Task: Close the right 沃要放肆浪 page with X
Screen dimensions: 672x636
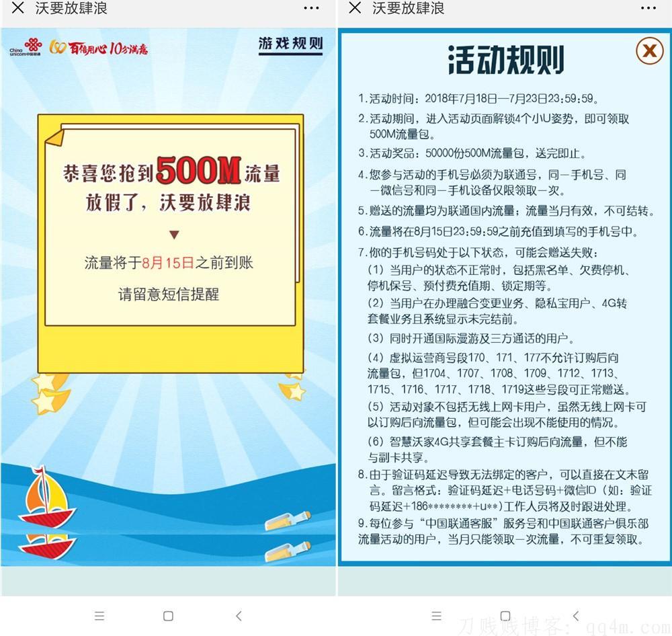Action: [355, 7]
